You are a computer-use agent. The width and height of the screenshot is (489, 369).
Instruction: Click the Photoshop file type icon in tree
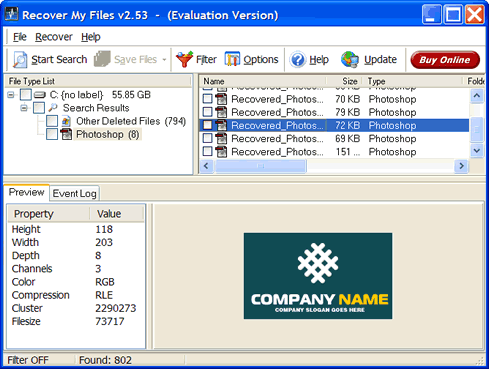pos(66,134)
